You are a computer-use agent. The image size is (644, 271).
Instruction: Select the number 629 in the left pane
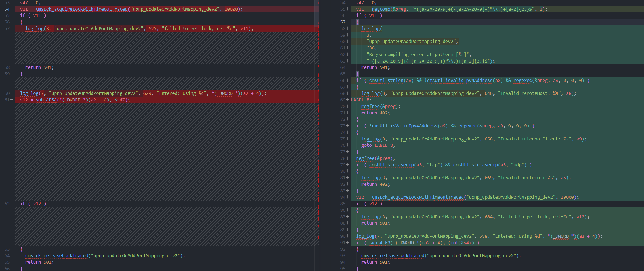[147, 93]
